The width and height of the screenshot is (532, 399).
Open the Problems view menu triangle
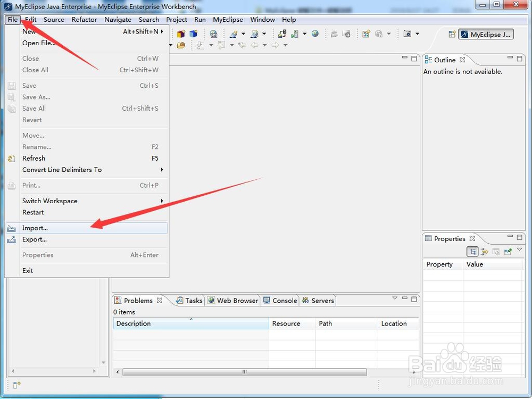[x=395, y=298]
